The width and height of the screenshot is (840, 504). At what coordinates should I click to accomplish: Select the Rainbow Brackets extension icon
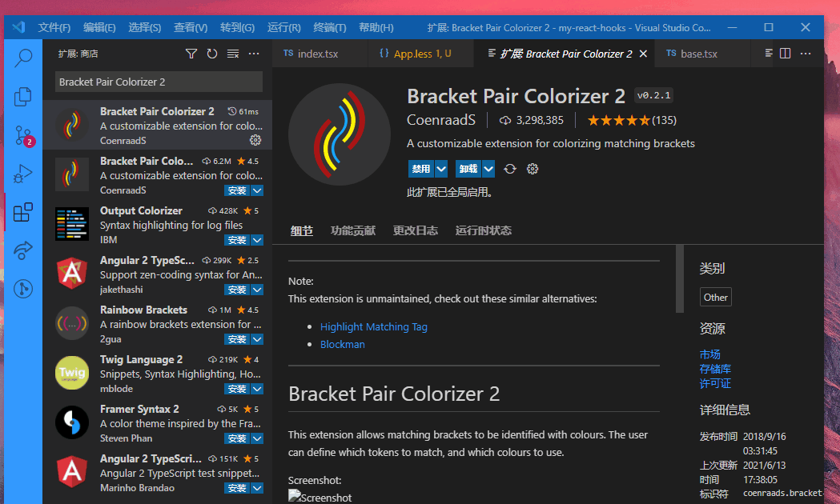pos(72,323)
